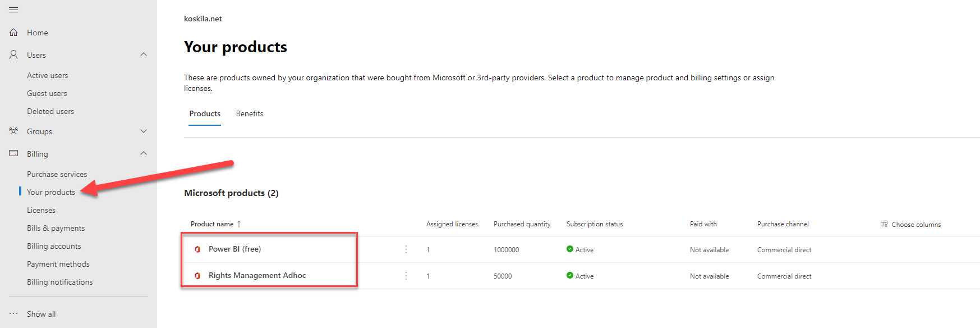Expand the Groups section chevron

[144, 131]
